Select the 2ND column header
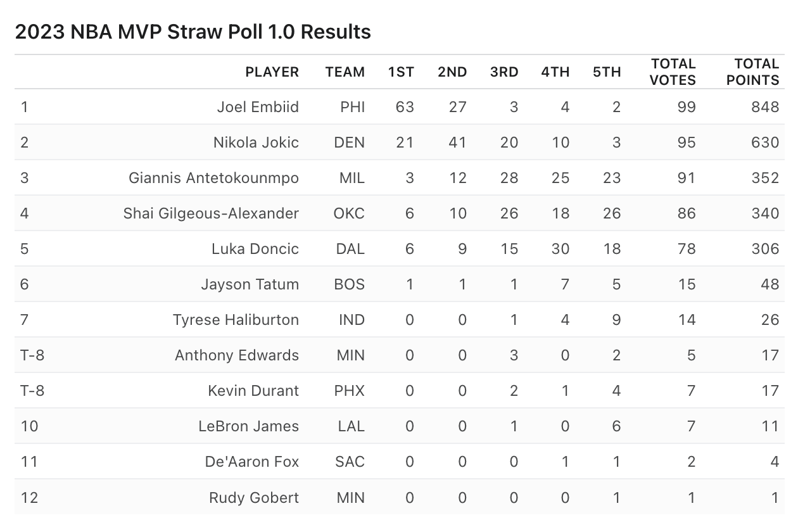This screenshot has height=532, width=798. (x=452, y=72)
